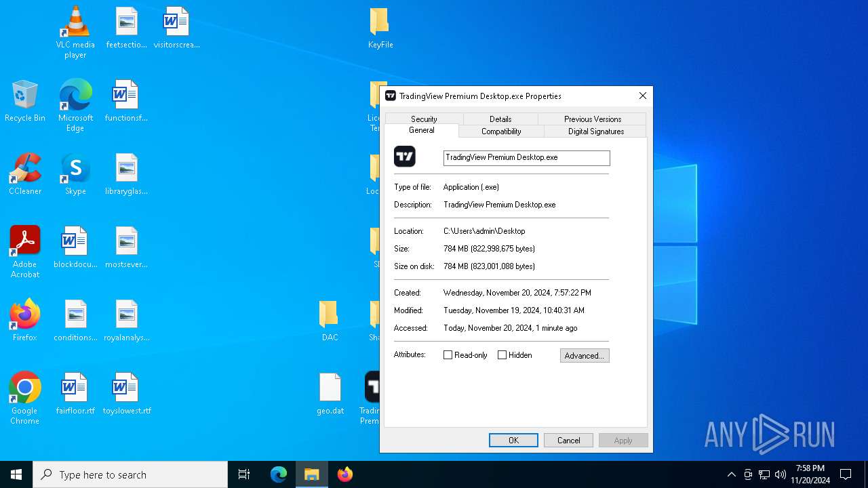Check the Hidden attribute checkbox
The height and width of the screenshot is (488, 868).
[502, 355]
